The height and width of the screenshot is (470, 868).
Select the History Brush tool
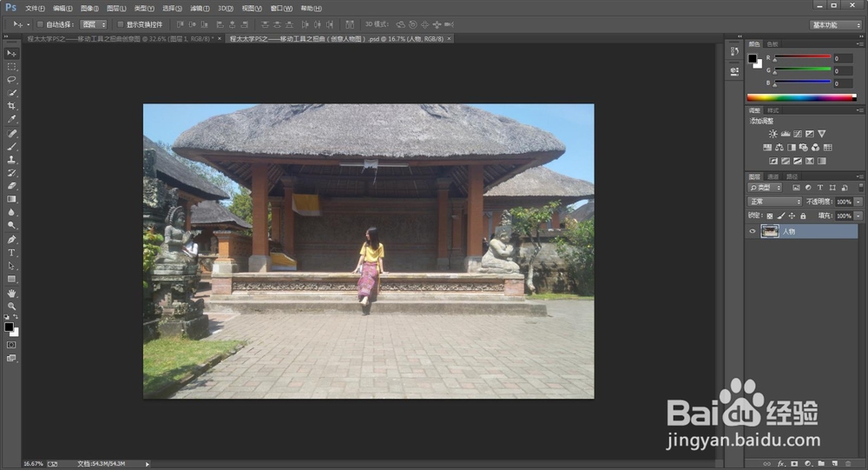point(11,173)
